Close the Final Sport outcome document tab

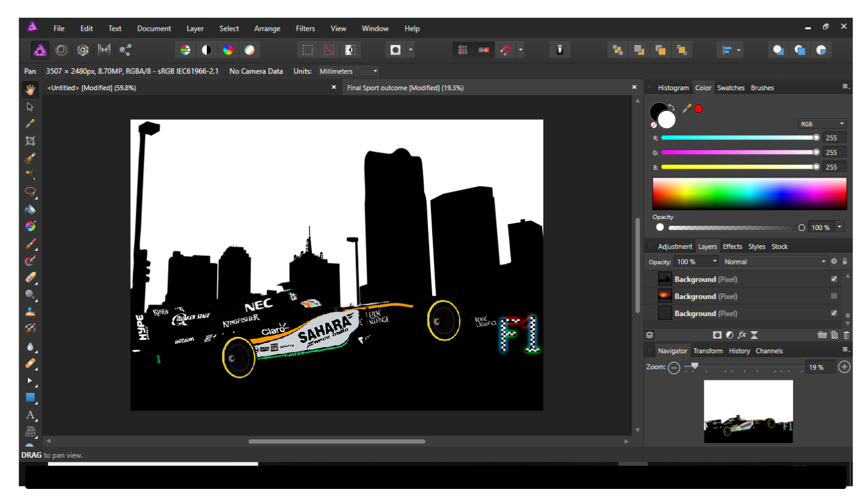point(635,88)
